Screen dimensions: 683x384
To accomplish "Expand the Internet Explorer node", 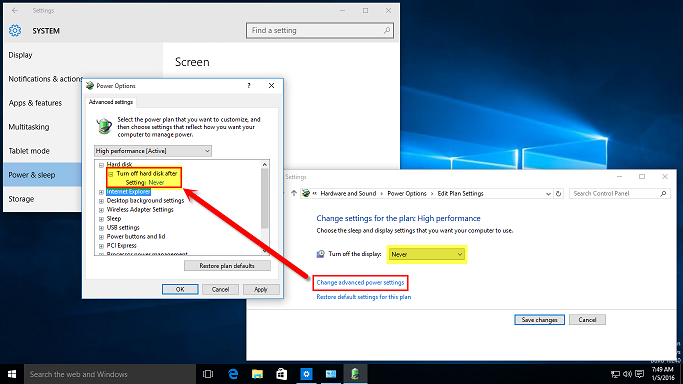I will (x=101, y=192).
